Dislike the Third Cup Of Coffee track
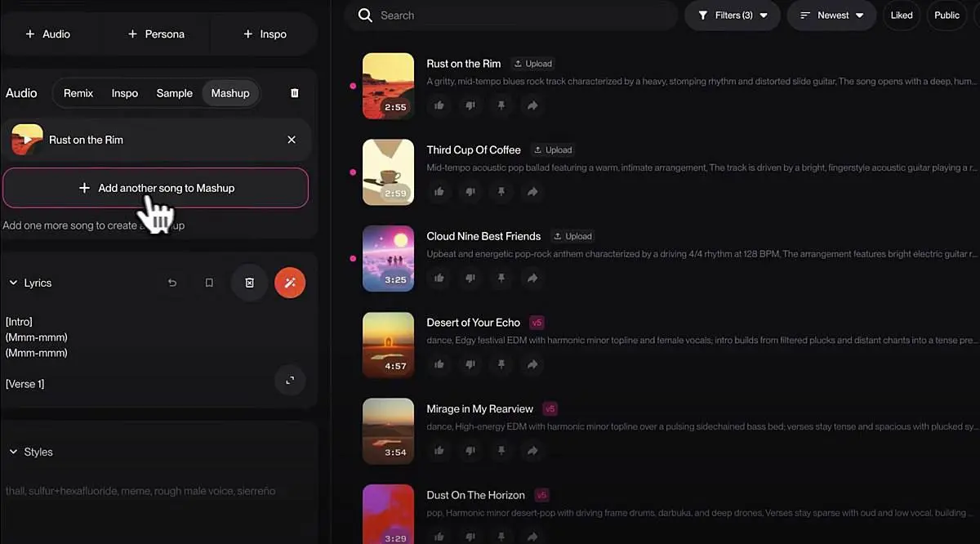This screenshot has height=544, width=980. tap(470, 192)
